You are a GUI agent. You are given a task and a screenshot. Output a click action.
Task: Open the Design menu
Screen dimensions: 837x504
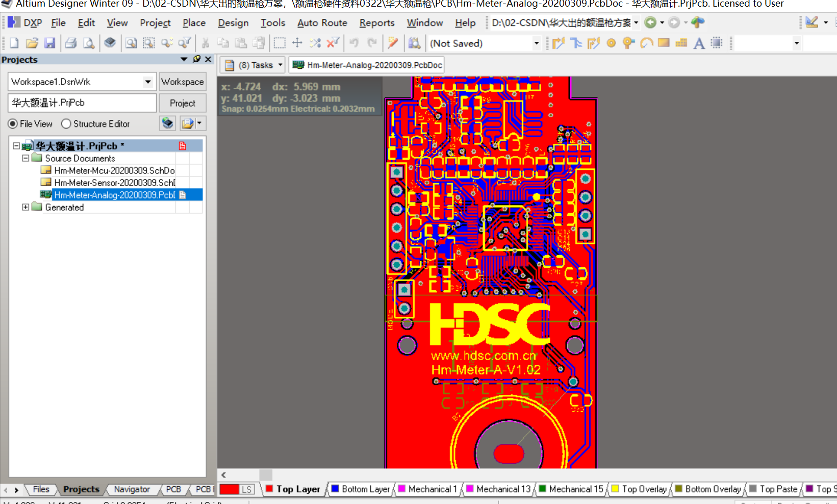click(x=233, y=23)
